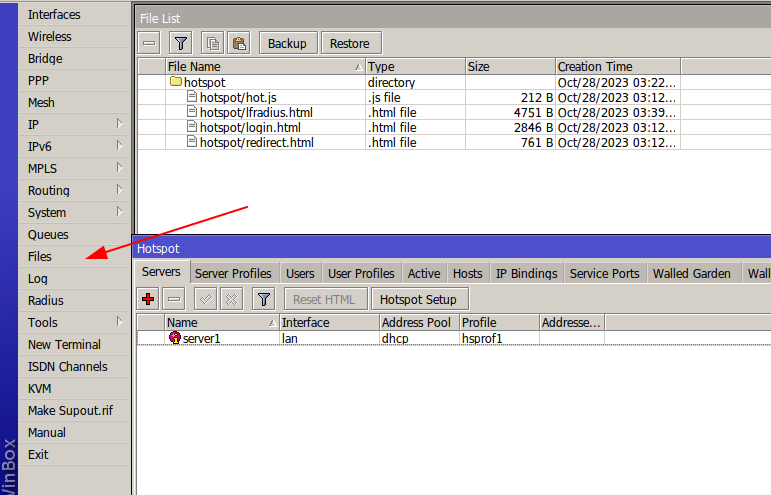Click the filter icon in Hotspot toolbar
The image size is (771, 495).
pos(263,299)
